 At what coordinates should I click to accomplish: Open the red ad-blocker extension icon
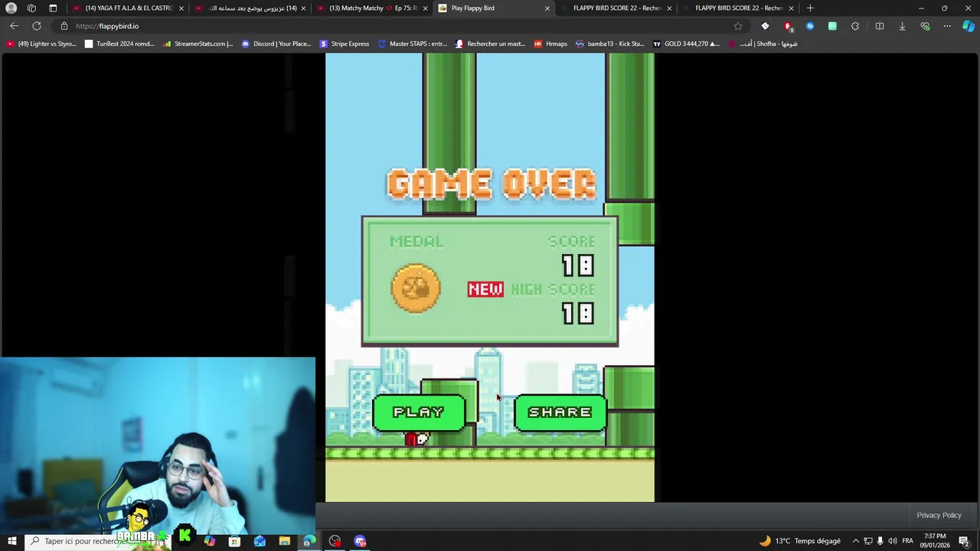788,26
